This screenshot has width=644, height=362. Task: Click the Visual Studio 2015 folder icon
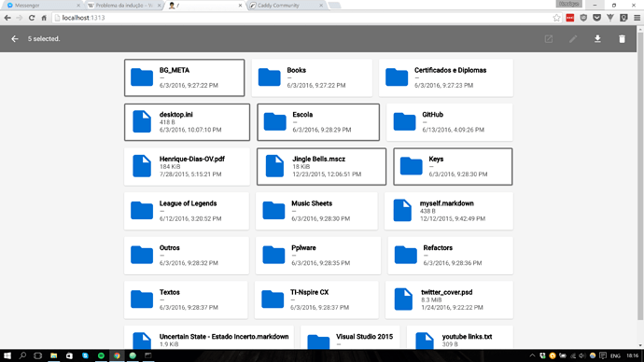[x=318, y=341]
